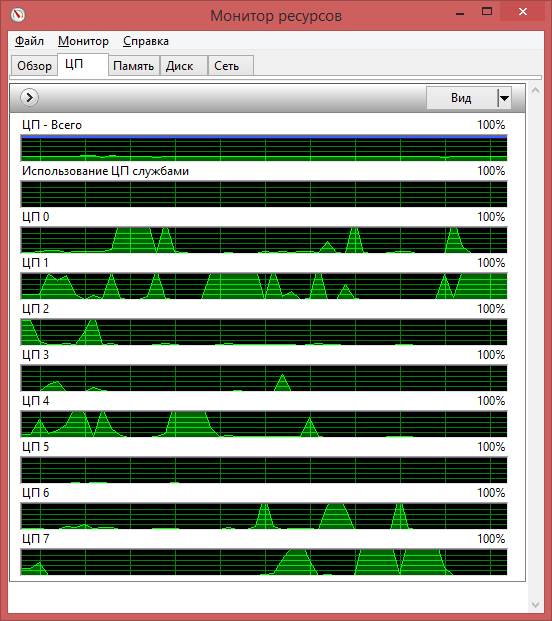Close the Монитор ресурсов window
This screenshot has height=621, width=552.
coord(523,12)
